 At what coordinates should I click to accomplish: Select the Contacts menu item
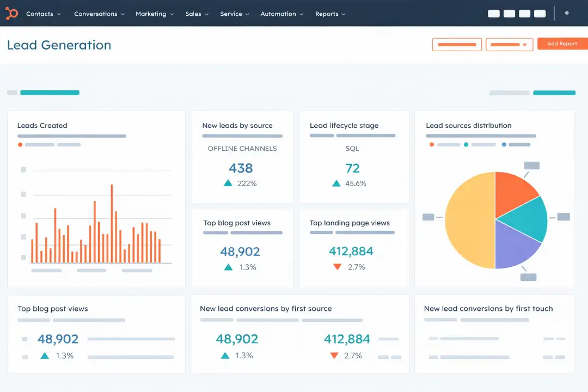click(39, 14)
